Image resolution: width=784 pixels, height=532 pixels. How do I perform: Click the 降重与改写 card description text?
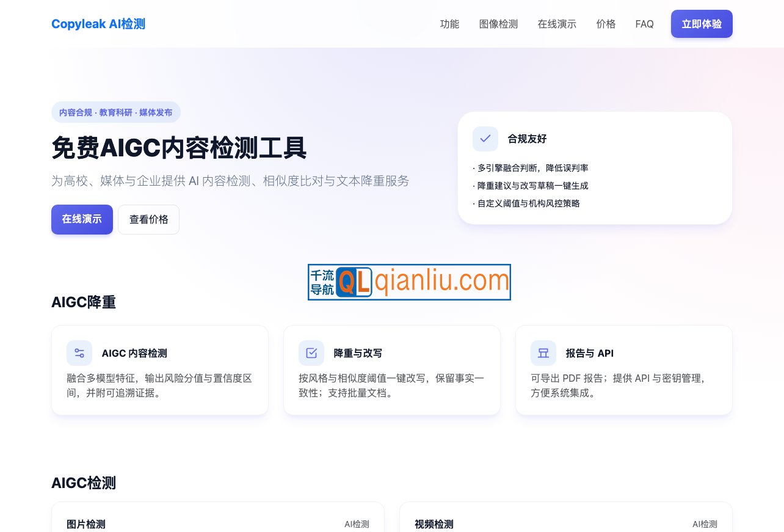391,385
